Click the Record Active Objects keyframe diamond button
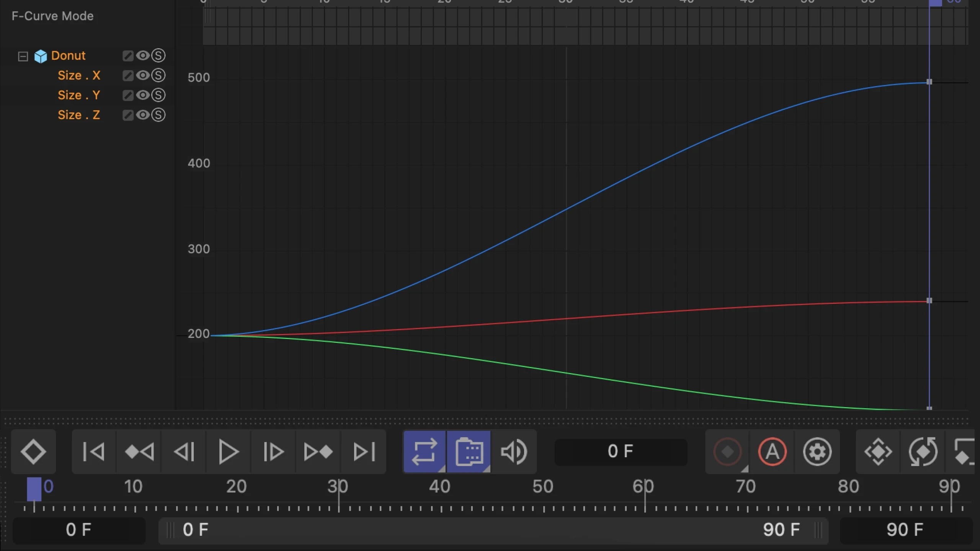Screen dimensions: 980x551 [33, 452]
